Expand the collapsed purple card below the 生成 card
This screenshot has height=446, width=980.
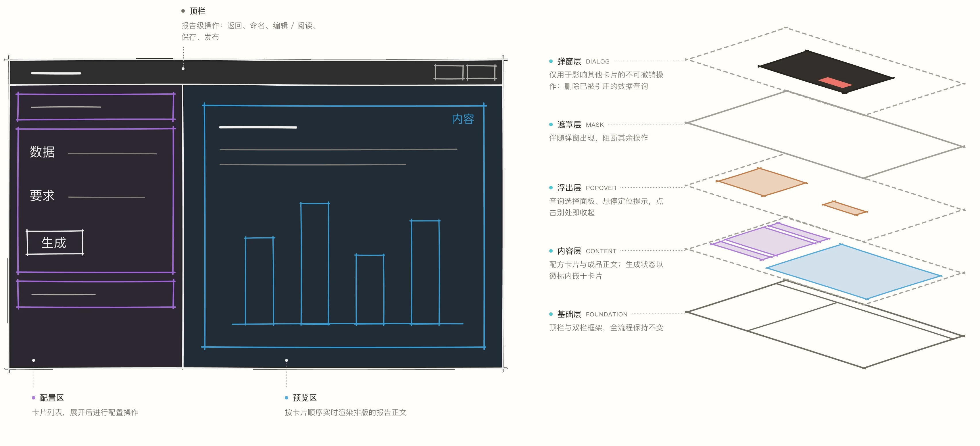[96, 294]
